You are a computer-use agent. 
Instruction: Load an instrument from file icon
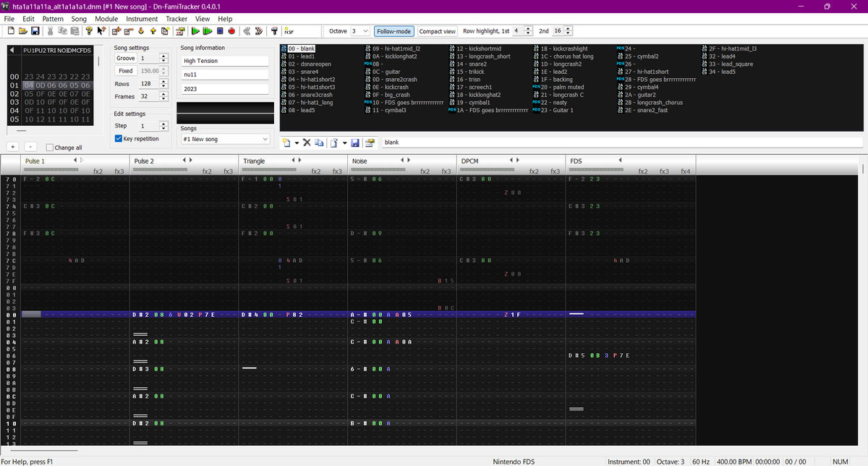click(x=334, y=143)
